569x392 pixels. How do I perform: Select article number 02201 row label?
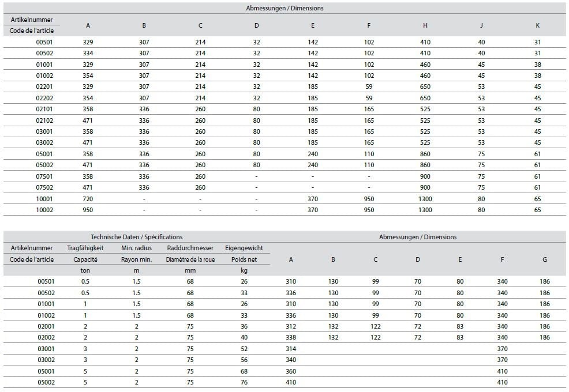tap(44, 86)
